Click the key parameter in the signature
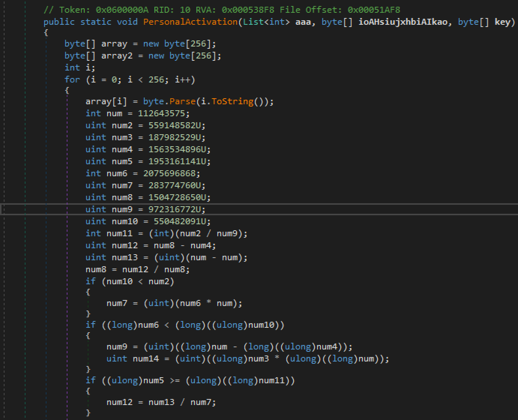The width and height of the screenshot is (518, 420). coord(502,22)
